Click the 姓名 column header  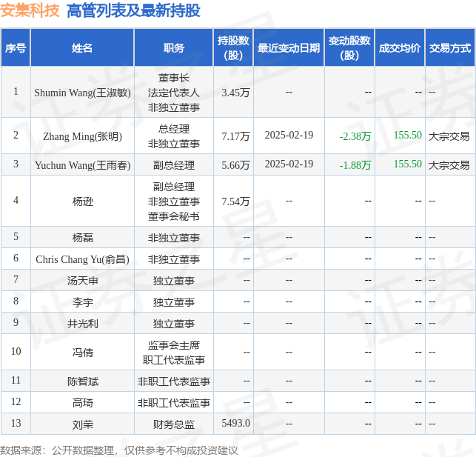coord(82,47)
